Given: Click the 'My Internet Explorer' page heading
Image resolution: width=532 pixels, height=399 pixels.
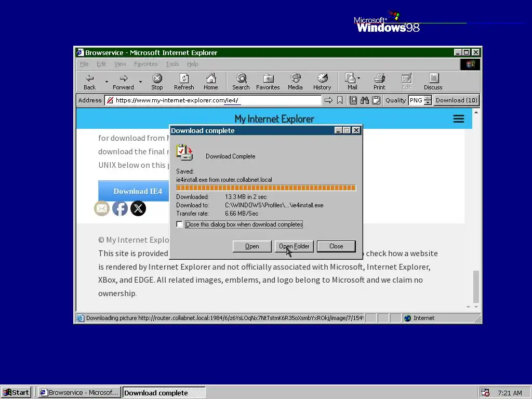Looking at the screenshot, I should (x=274, y=119).
